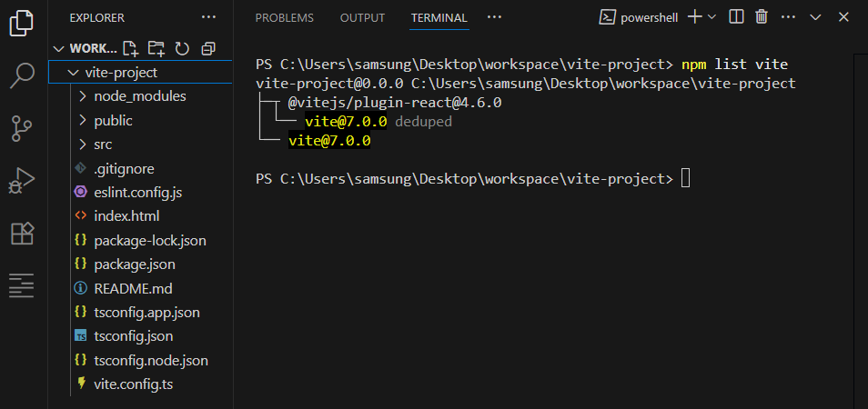Refresh the Explorer file tree
Viewport: 868px width, 409px height.
coord(182,49)
